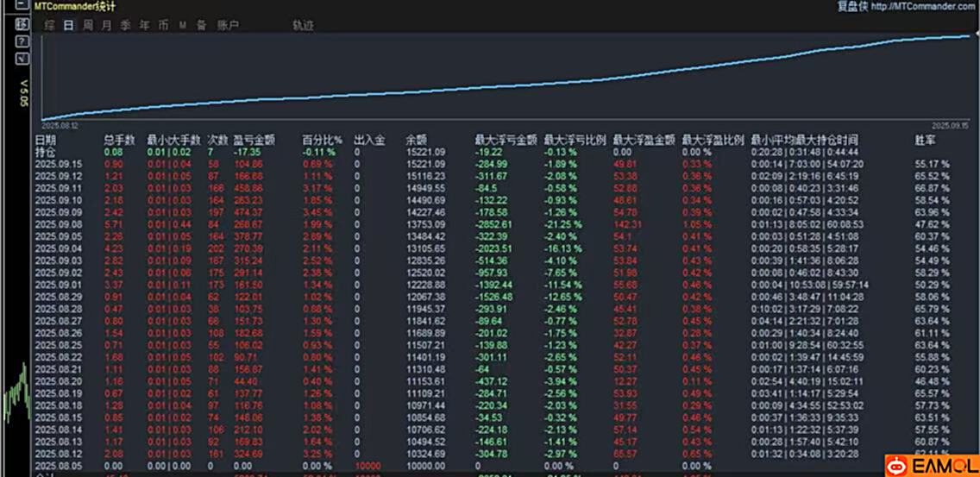Screen dimensions: 980x477
Task: Open the http://MTCommander.com link
Action: (925, 6)
